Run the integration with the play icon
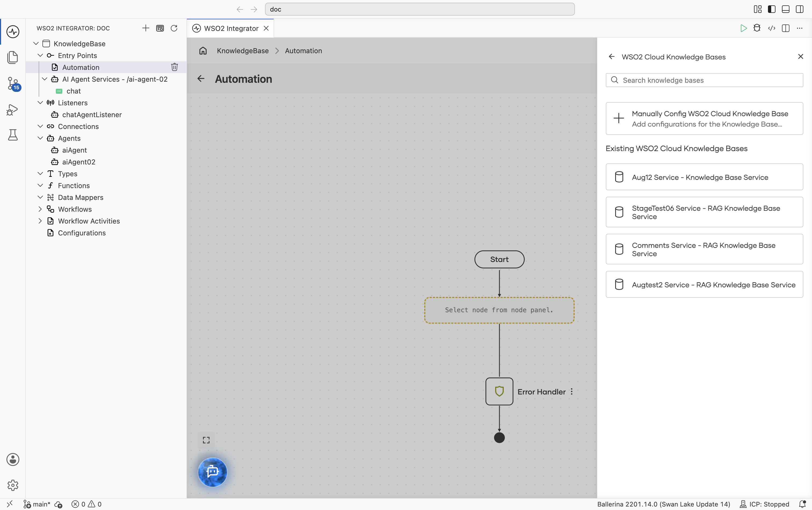Image resolution: width=812 pixels, height=510 pixels. coord(743,28)
